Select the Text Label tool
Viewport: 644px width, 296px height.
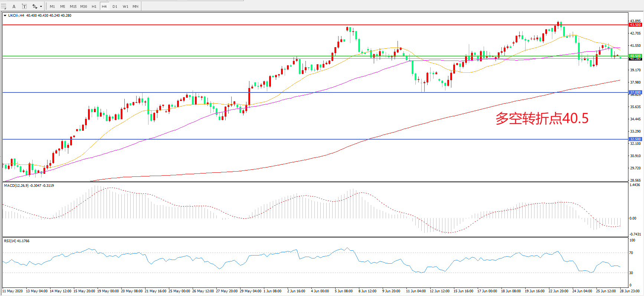tap(24, 6)
